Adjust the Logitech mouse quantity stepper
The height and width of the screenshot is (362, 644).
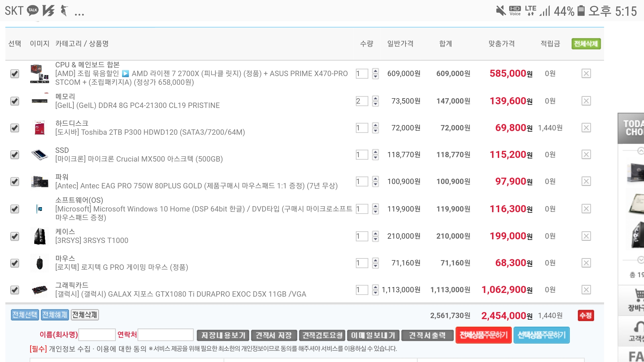(x=376, y=263)
